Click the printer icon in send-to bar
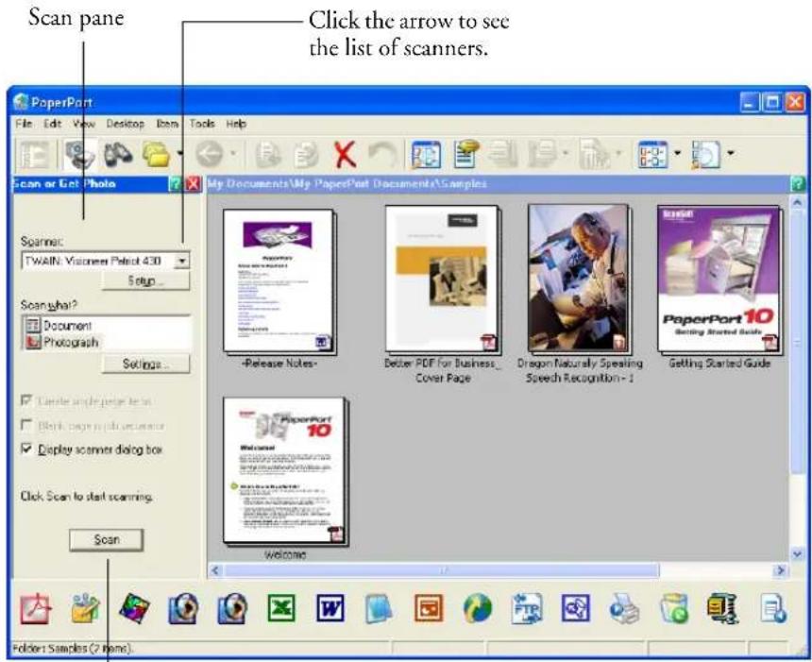This screenshot has height=662, width=812. 624,608
